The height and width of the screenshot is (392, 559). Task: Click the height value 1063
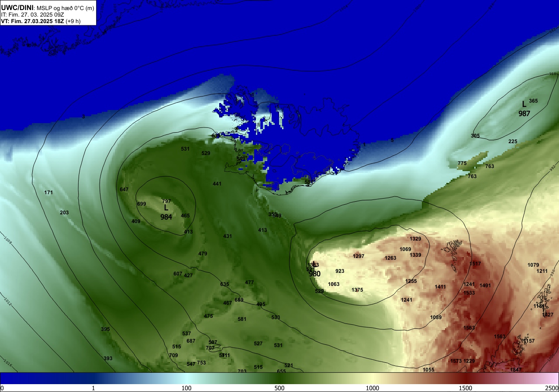[x=334, y=284]
